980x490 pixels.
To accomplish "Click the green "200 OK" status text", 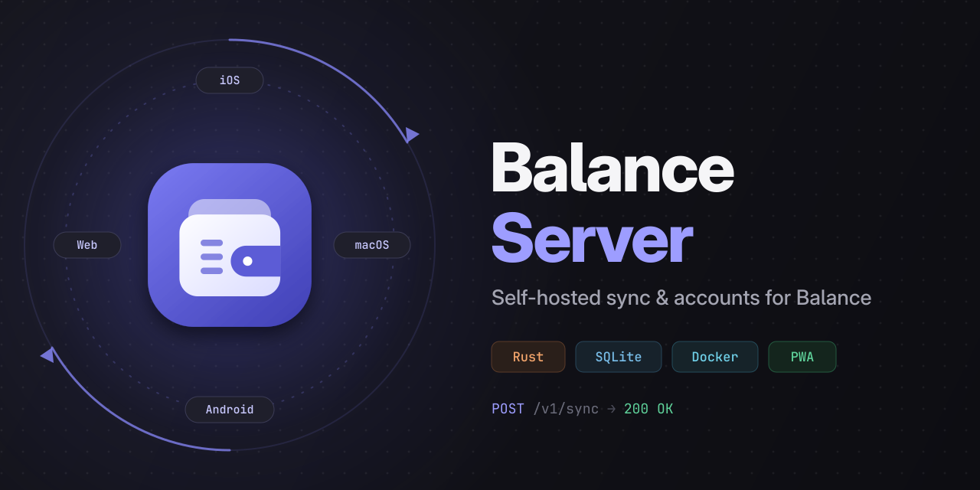I will [x=648, y=409].
